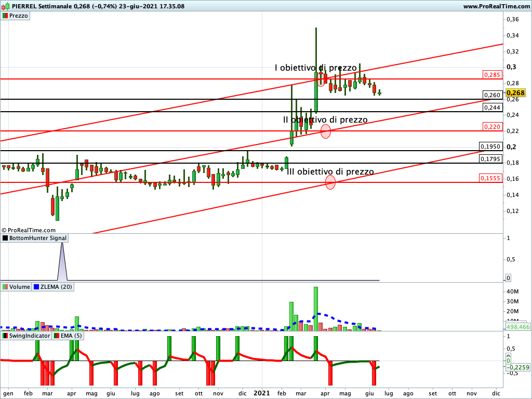Viewport: 532px width, 399px height.
Task: Click the SwingIndicator zero value tag
Action: click(508, 361)
